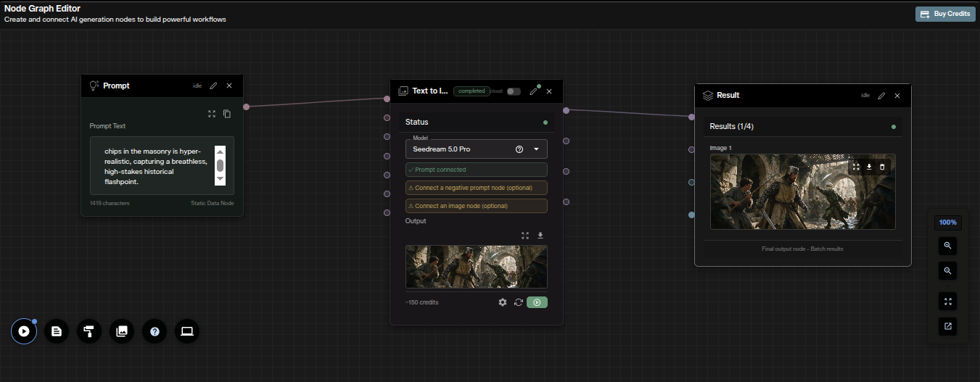The height and width of the screenshot is (382, 980).
Task: Download Image 1 from the Result node
Action: tap(869, 167)
